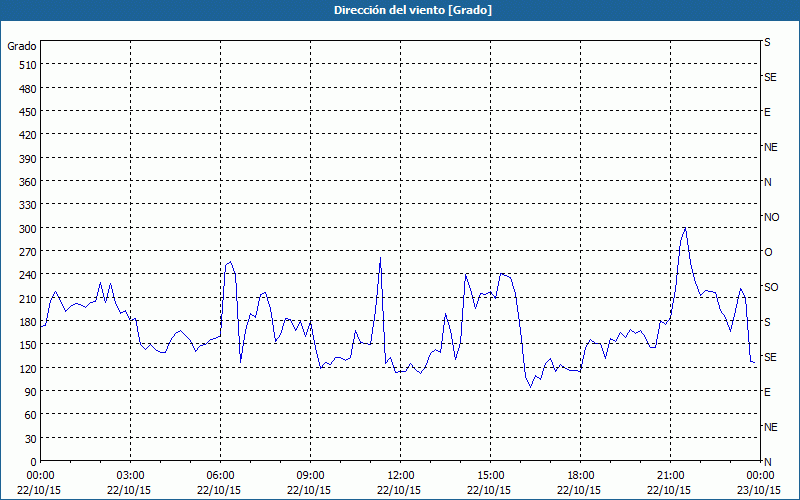Click the 390 value on the left axis

28,159
